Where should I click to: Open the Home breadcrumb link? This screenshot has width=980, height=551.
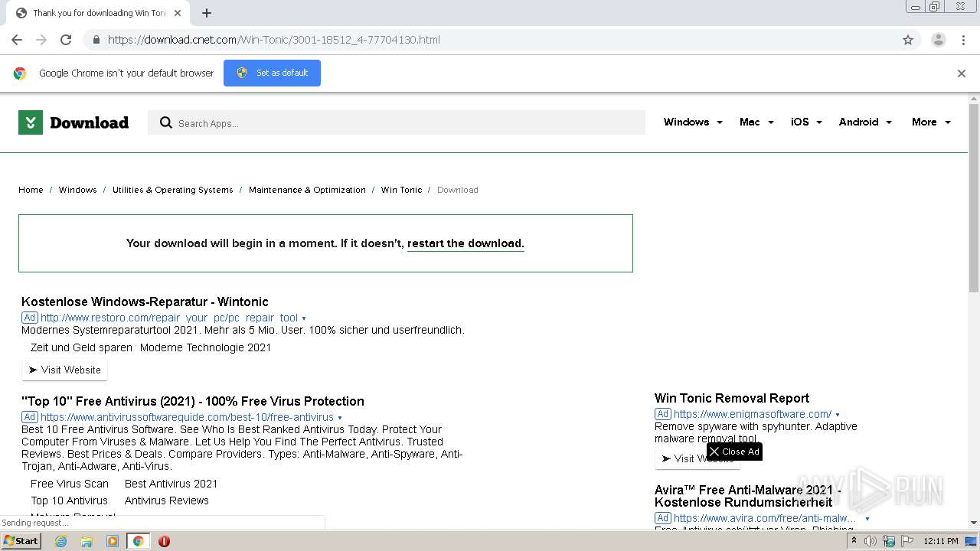point(31,190)
